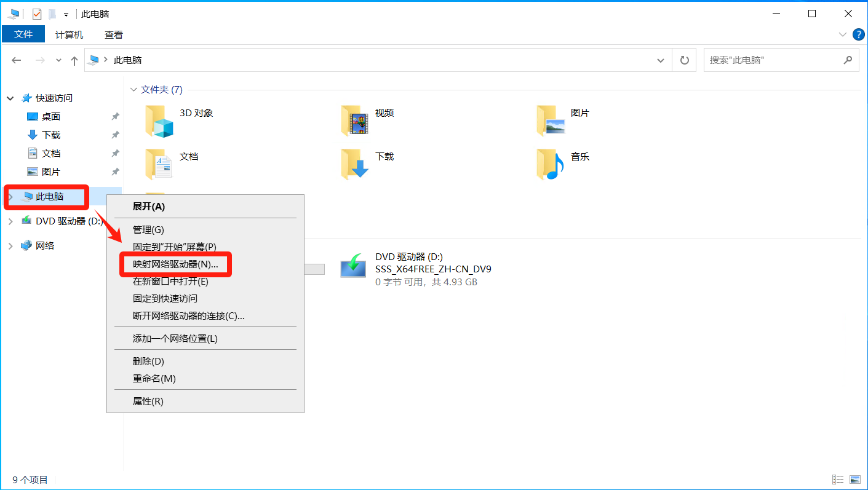Image resolution: width=868 pixels, height=490 pixels.
Task: Open the address bar history dropdown
Action: (x=661, y=60)
